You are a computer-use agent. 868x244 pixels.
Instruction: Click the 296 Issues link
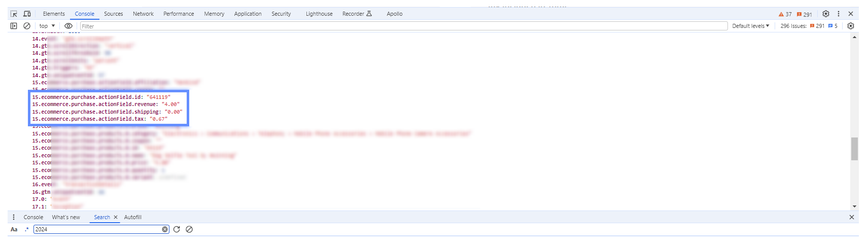[x=793, y=26]
